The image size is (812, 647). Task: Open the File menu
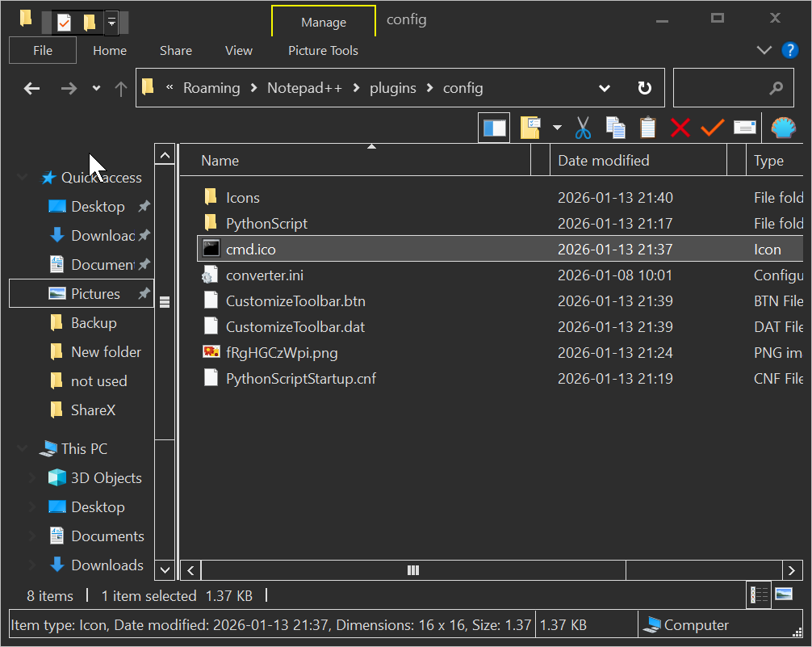tap(43, 50)
